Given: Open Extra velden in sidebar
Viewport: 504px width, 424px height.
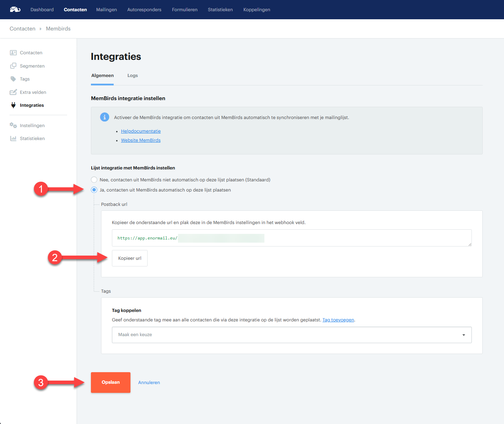Looking at the screenshot, I should [33, 92].
